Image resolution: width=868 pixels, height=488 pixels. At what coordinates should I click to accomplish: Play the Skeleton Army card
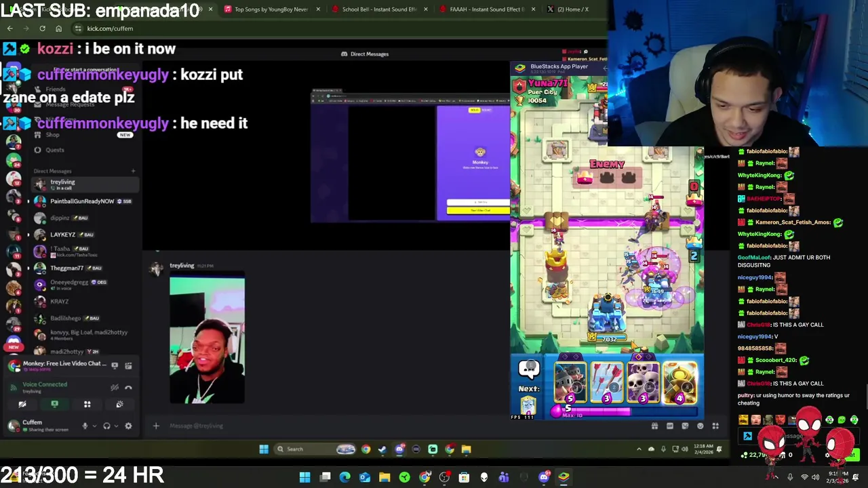pos(643,383)
